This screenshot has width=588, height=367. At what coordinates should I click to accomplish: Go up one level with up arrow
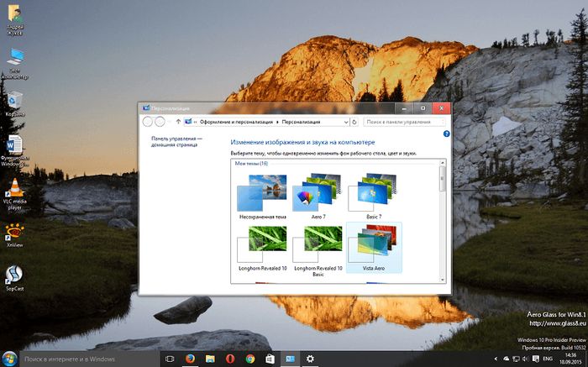177,122
